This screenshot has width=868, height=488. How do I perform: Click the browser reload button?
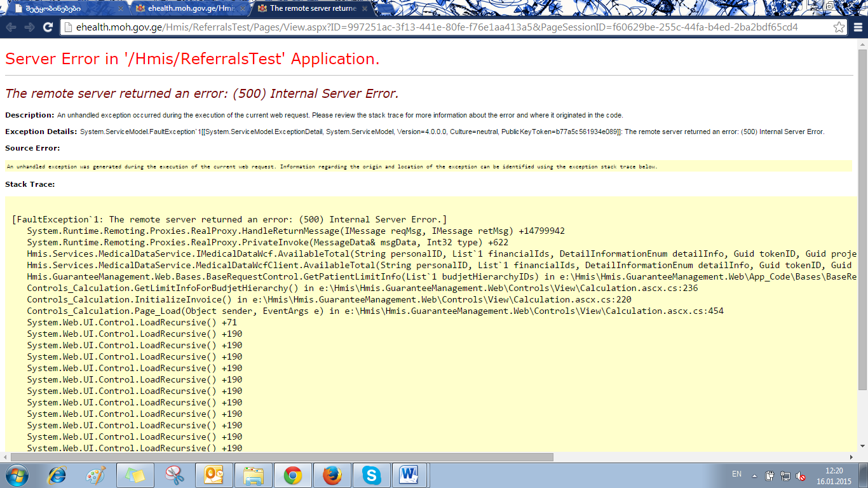pos(48,27)
